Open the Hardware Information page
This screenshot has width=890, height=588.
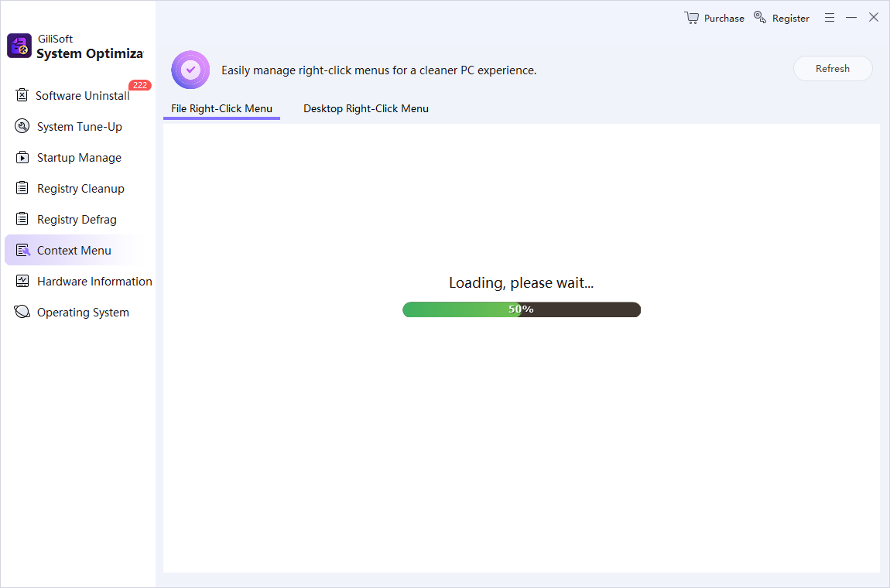[x=94, y=281]
